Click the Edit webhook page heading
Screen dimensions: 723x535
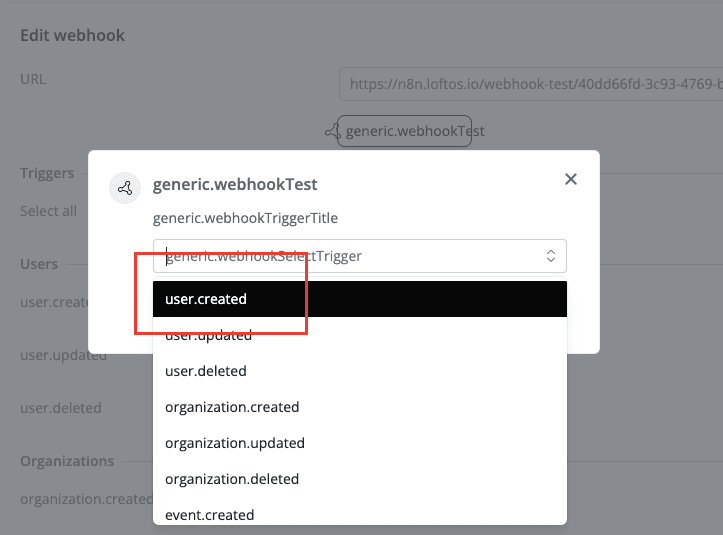[x=72, y=36]
